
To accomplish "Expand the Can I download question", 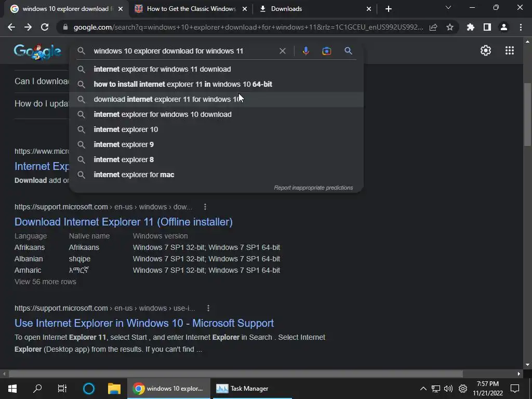I will 42,82.
